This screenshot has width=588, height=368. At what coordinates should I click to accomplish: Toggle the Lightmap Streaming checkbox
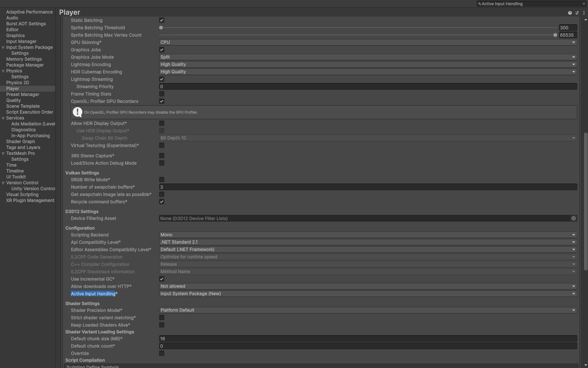point(162,79)
